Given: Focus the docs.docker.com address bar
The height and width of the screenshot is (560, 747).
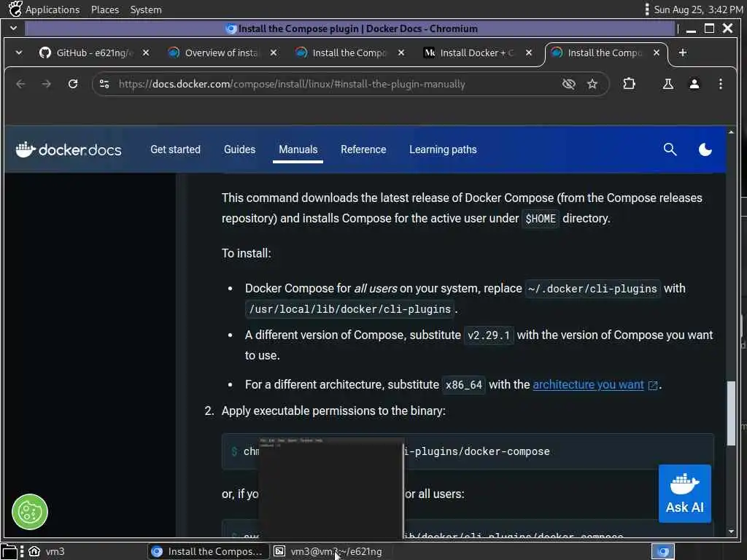Looking at the screenshot, I should tap(292, 85).
